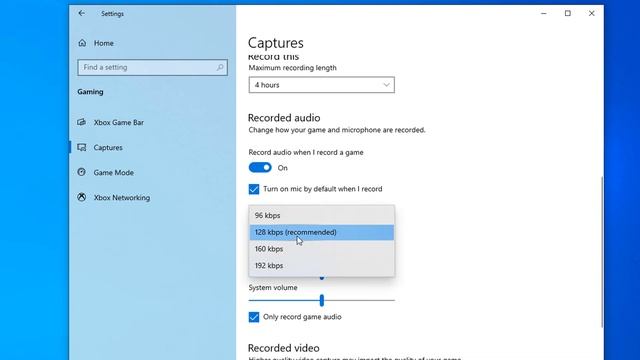Image resolution: width=640 pixels, height=360 pixels.
Task: Click the Captures sidebar icon
Action: 82,147
